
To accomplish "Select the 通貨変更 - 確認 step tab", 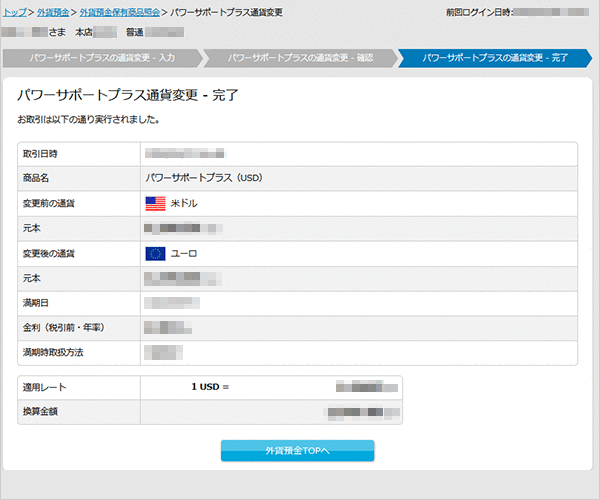I will tap(300, 58).
